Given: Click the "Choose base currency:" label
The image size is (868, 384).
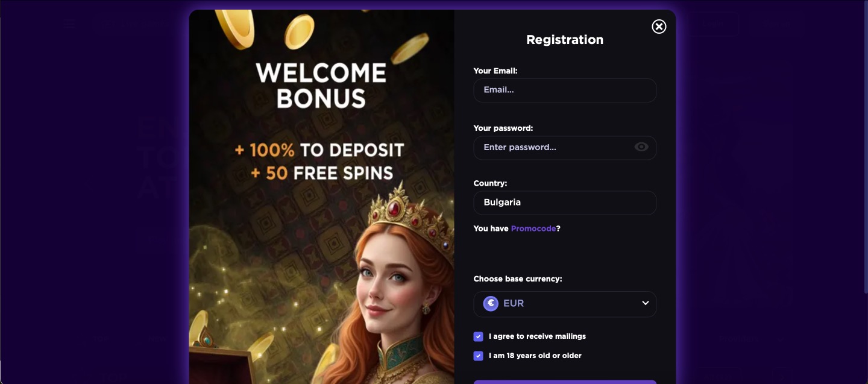Looking at the screenshot, I should click(518, 279).
